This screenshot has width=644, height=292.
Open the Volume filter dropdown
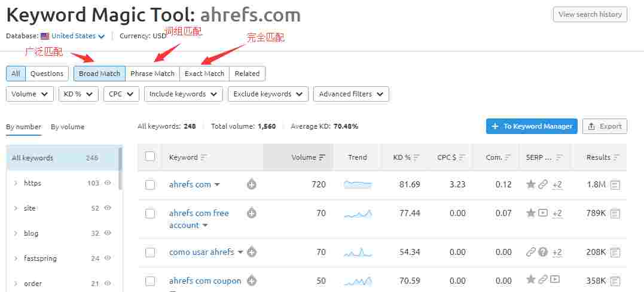30,94
